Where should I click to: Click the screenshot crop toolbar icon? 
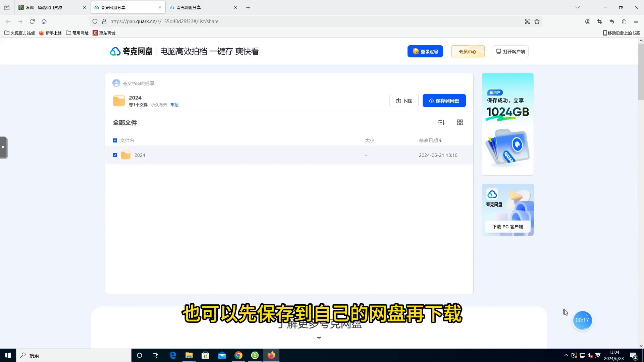coord(600,21)
